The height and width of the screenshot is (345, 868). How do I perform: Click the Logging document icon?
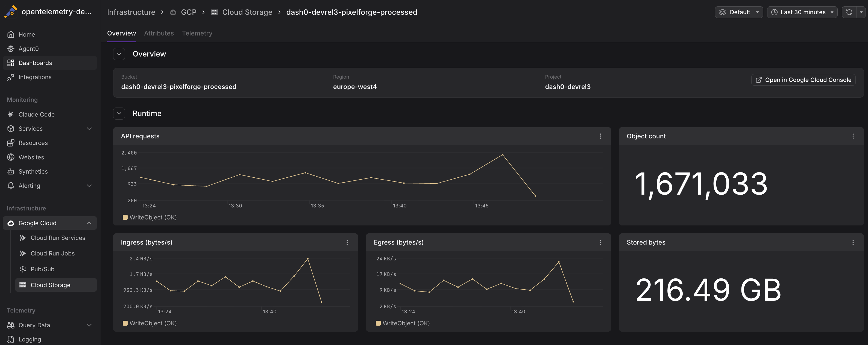11,339
